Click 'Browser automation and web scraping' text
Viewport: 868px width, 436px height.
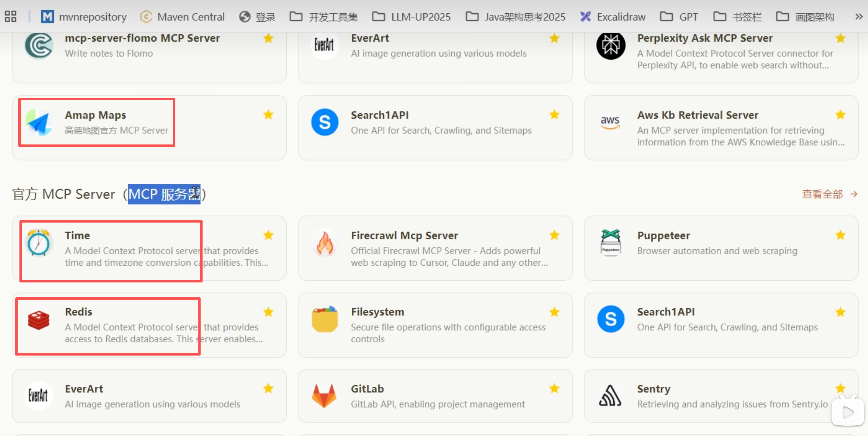pos(717,251)
